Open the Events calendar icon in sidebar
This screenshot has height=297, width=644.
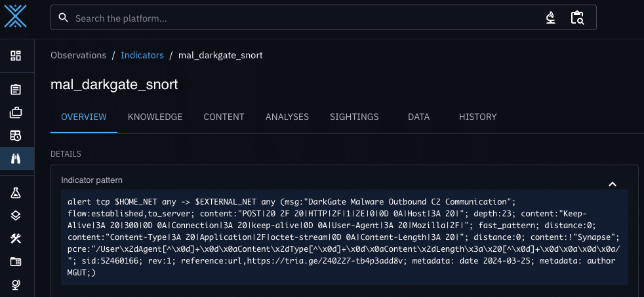(16, 136)
